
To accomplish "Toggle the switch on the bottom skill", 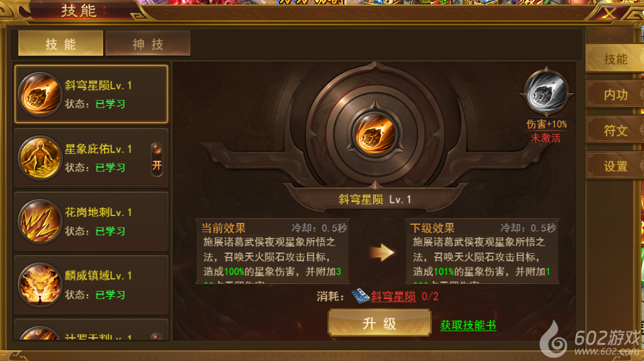I will (157, 336).
